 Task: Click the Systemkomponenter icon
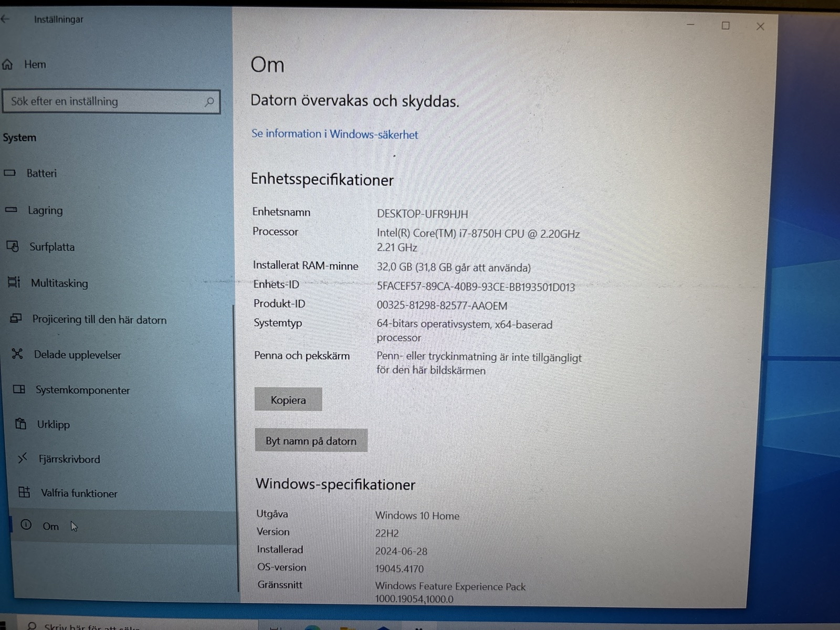coord(19,389)
